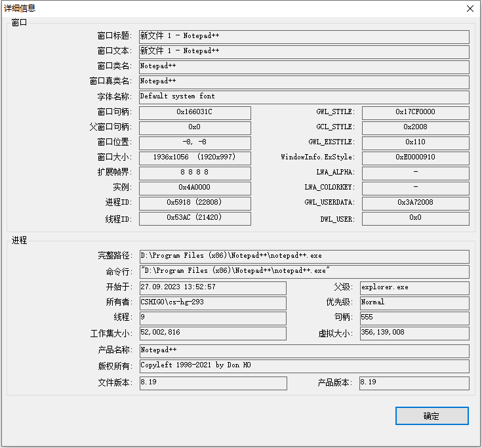This screenshot has height=448, width=482.
Task: Click the 命令行 field
Action: pyautogui.click(x=304, y=272)
